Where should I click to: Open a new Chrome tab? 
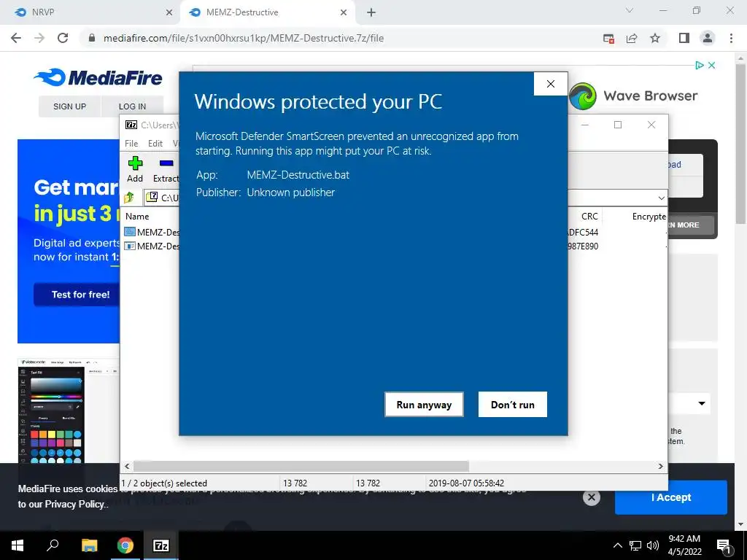coord(371,13)
